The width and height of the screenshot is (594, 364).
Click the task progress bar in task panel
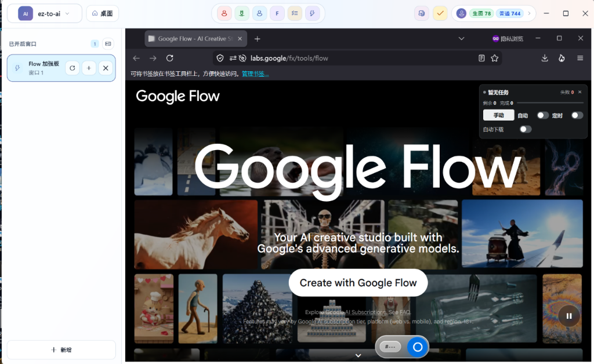550,103
